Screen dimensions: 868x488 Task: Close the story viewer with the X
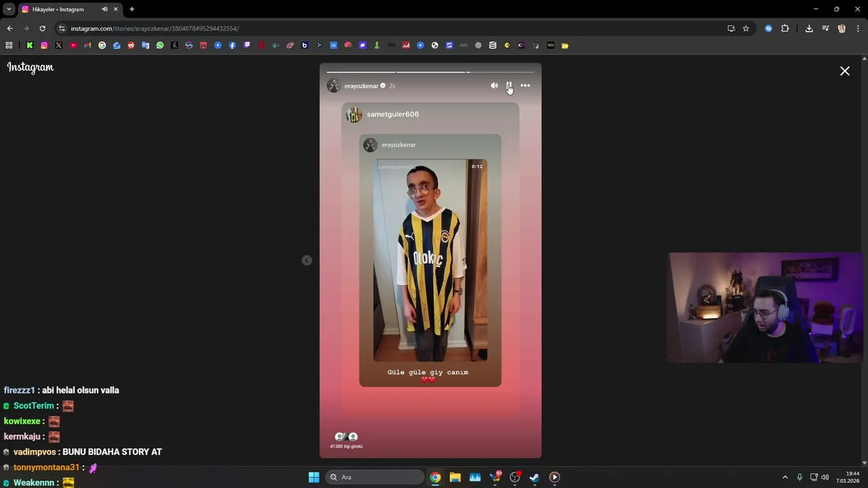[845, 71]
